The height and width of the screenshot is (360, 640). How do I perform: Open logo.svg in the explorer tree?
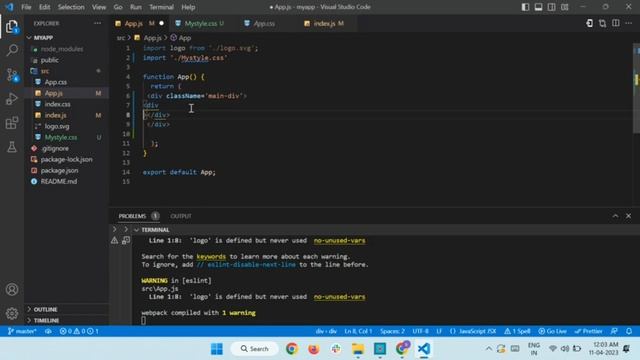pos(57,126)
